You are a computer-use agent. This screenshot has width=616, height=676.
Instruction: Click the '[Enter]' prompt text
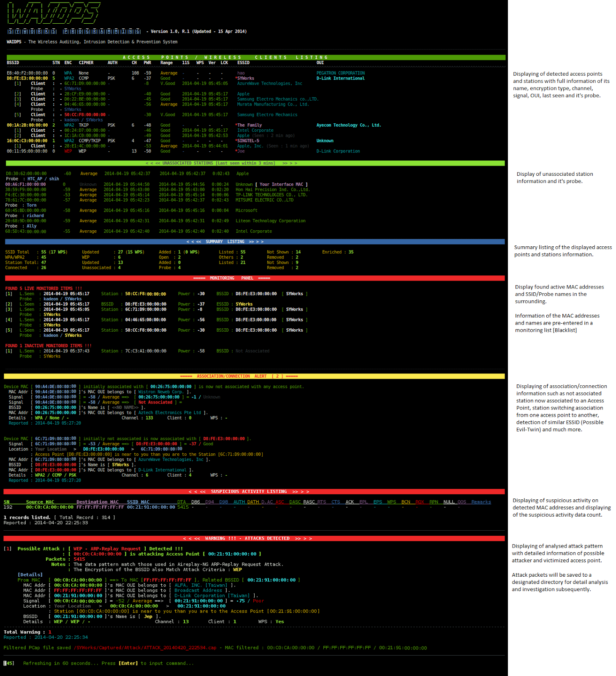pyautogui.click(x=128, y=663)
